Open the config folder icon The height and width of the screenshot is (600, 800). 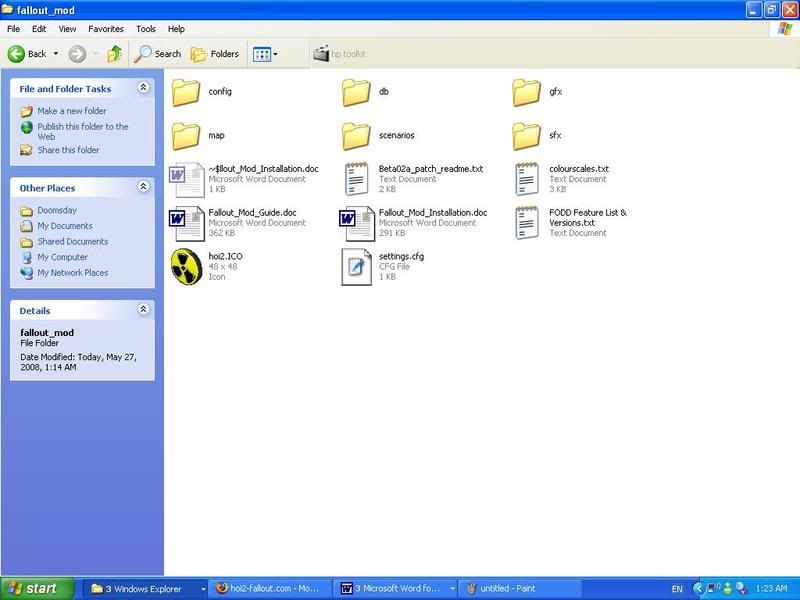pos(187,92)
